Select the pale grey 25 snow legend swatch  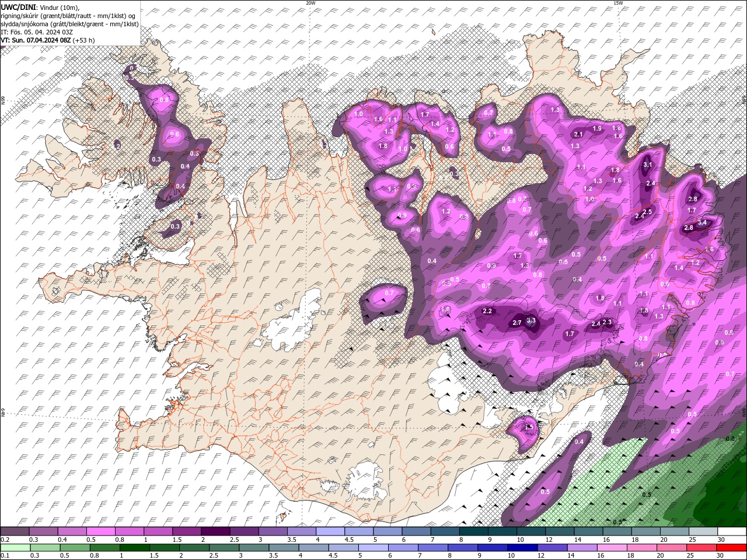703,531
